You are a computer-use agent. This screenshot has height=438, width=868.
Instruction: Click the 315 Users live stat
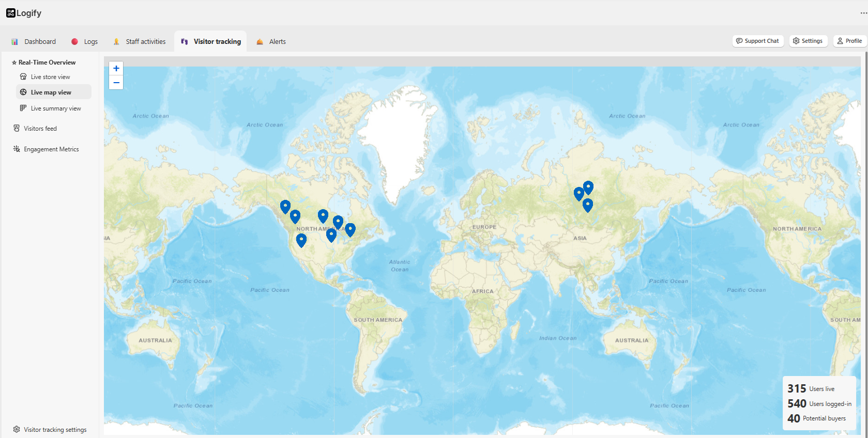[x=811, y=388]
